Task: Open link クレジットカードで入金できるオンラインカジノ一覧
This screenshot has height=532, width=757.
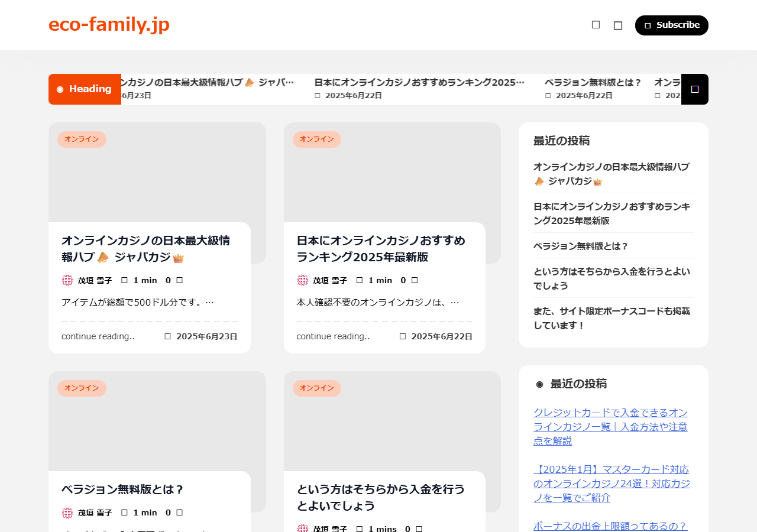Action: pos(610,427)
